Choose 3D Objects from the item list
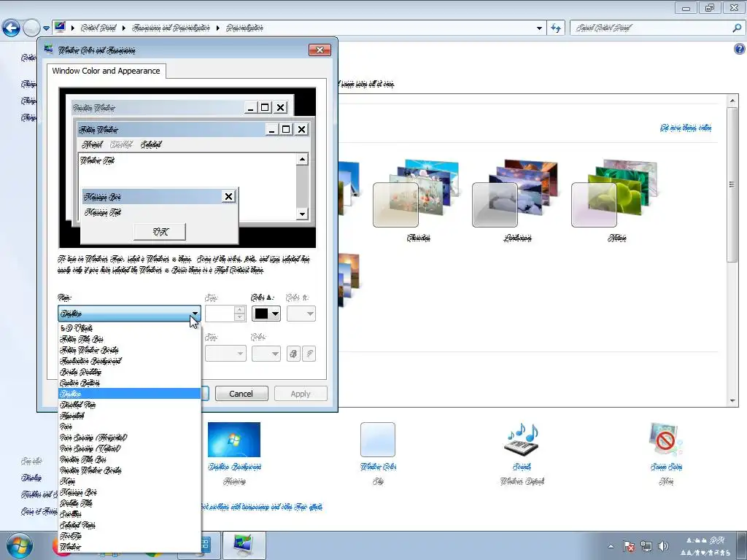Image resolution: width=747 pixels, height=560 pixels. click(130, 328)
